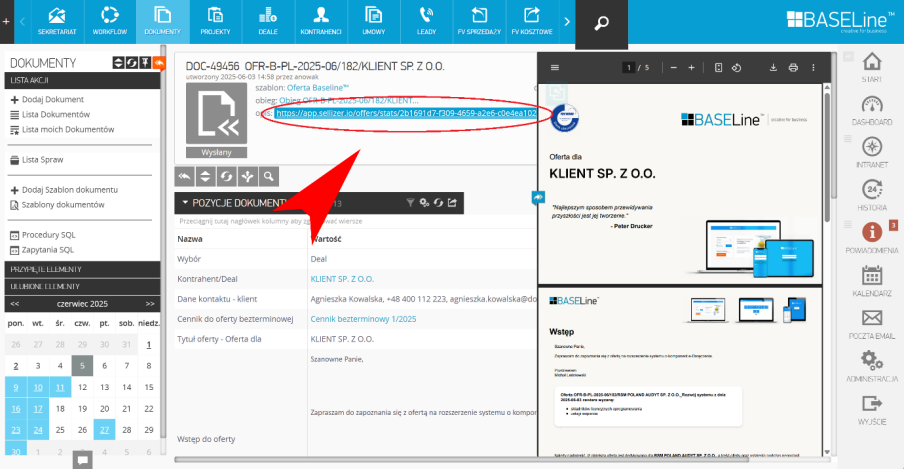The image size is (905, 469).
Task: Expand the Przypięte Elementy panel
Action: (80, 269)
